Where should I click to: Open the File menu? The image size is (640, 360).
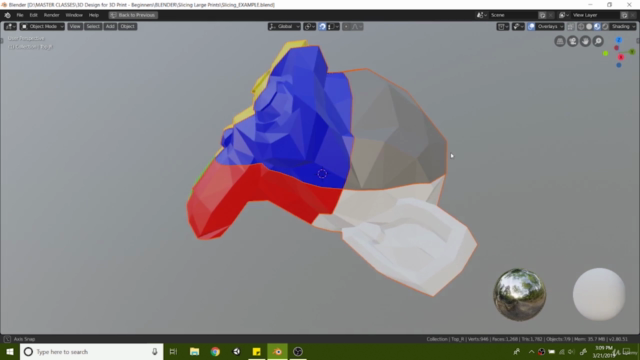(x=20, y=15)
